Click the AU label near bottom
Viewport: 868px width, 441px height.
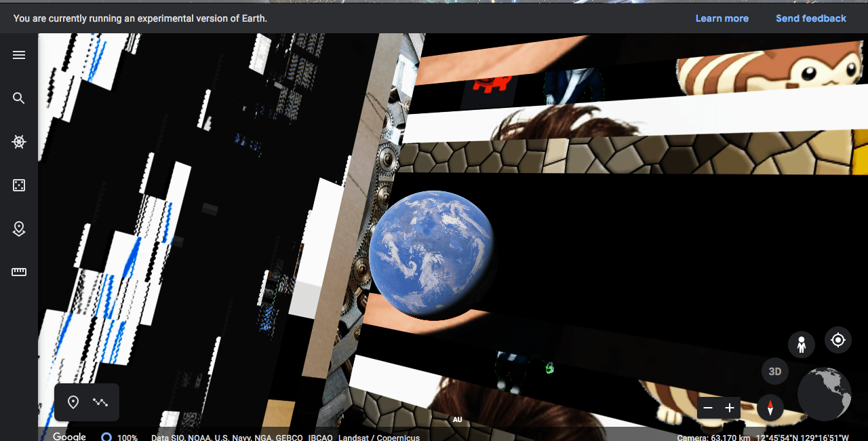coord(457,419)
